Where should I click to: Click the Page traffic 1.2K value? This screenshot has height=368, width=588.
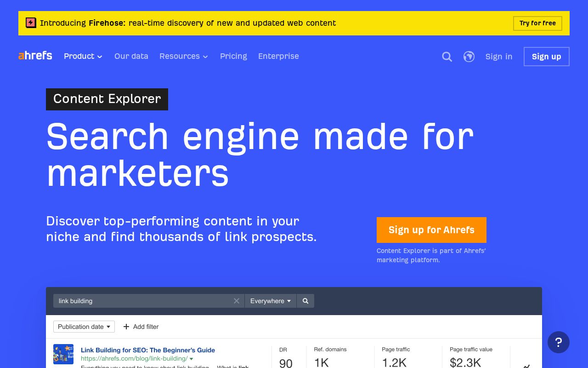(394, 362)
